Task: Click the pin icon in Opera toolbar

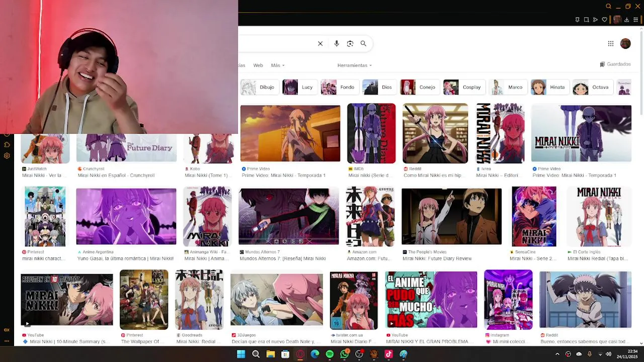Action: point(577,20)
